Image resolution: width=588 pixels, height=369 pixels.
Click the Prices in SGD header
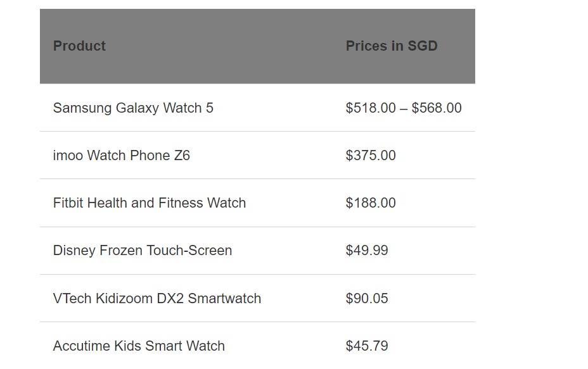pyautogui.click(x=391, y=46)
